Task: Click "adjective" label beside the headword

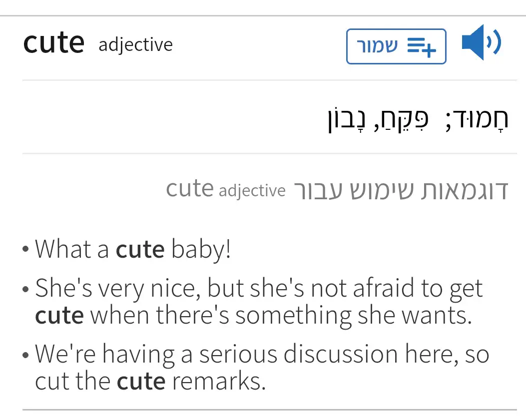Action: coord(135,45)
